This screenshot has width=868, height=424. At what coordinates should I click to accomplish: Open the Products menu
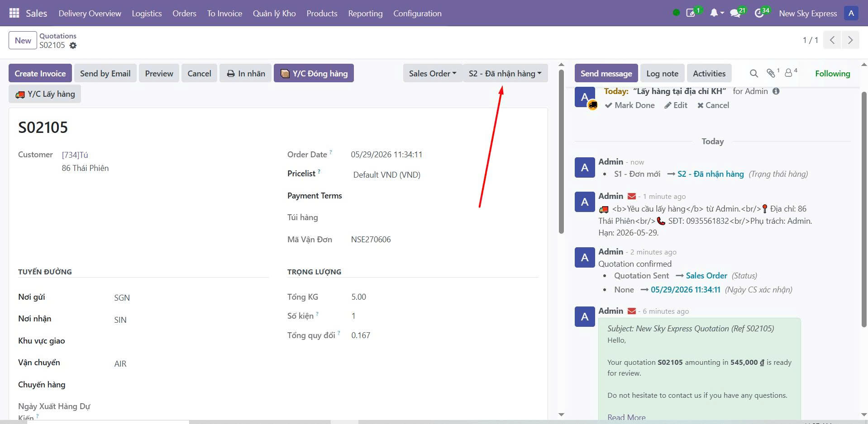coord(322,13)
